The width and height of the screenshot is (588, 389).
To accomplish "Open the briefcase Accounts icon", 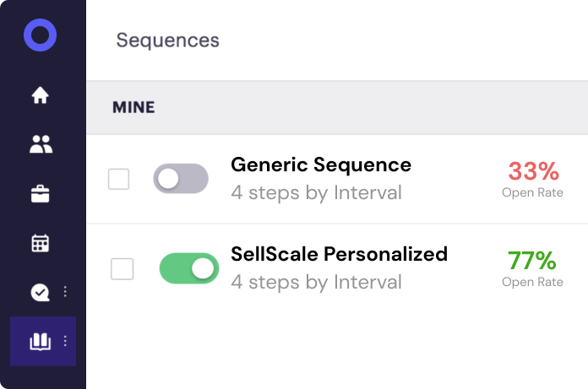I will click(40, 194).
